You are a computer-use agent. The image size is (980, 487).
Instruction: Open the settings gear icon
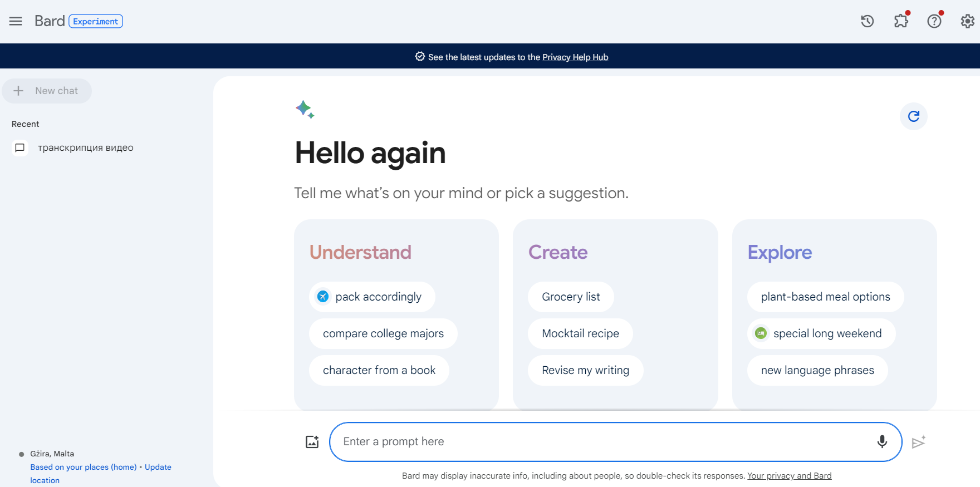tap(967, 21)
